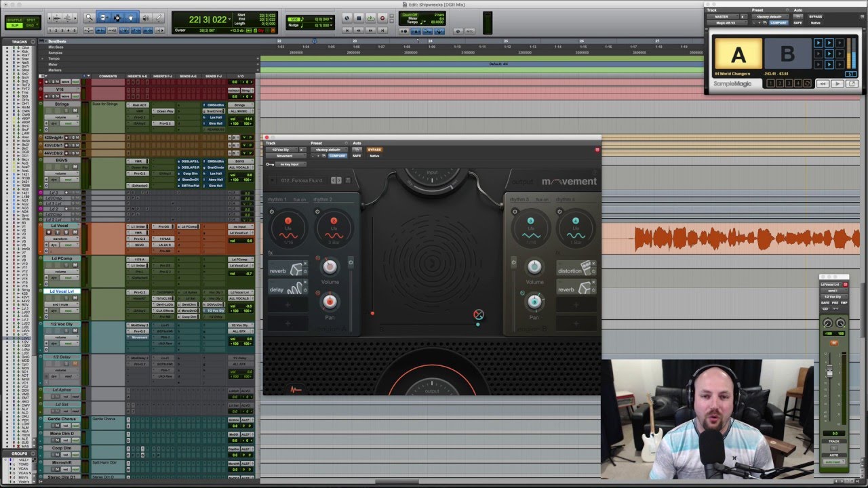Enable Spot edit mode
Screen dimensions: 868x488
(x=32, y=19)
